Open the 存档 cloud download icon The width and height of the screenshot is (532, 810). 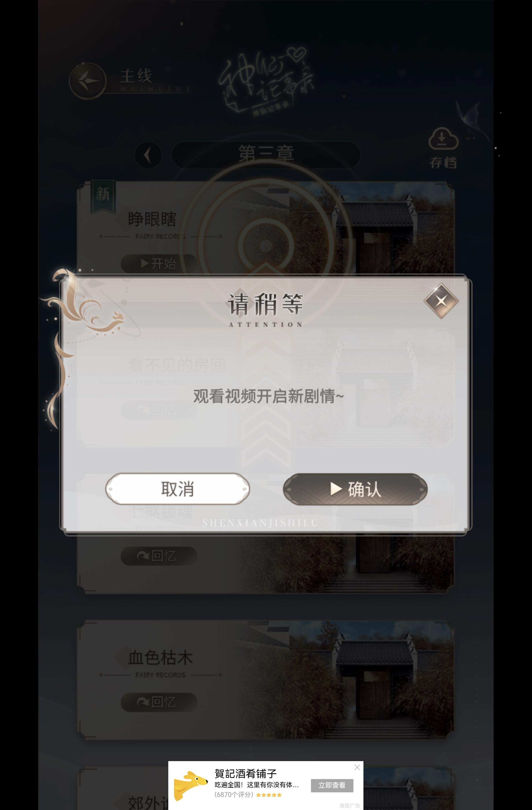pos(443,139)
